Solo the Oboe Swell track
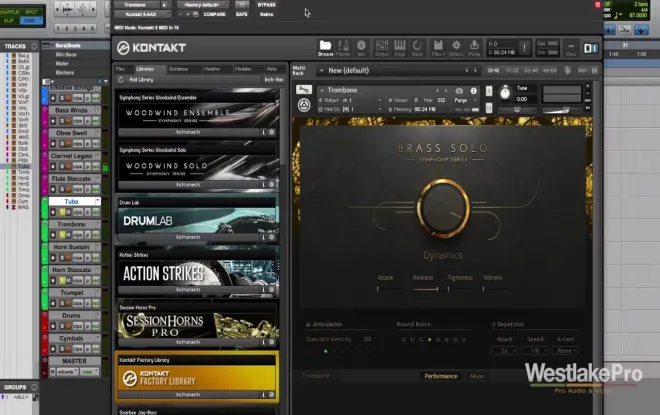 pos(62,144)
